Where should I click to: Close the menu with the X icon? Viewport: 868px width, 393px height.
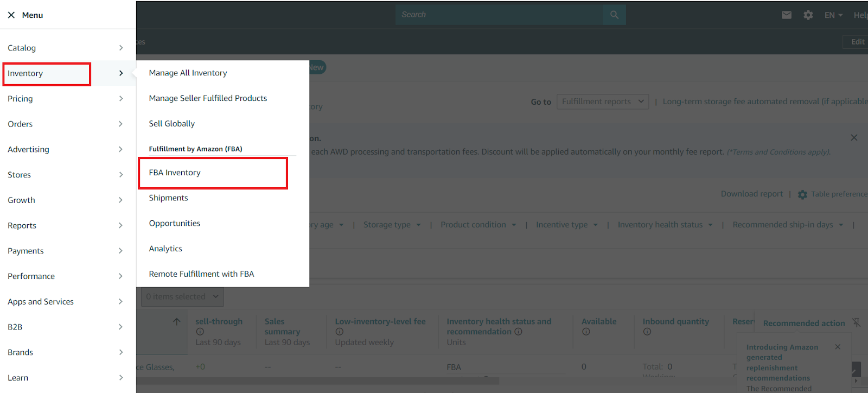click(11, 15)
